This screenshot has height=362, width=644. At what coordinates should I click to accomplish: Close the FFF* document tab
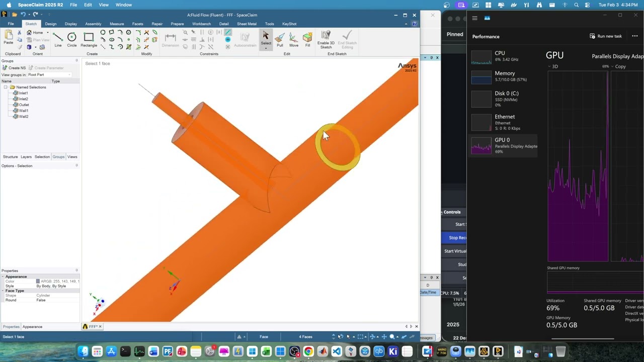click(x=100, y=327)
